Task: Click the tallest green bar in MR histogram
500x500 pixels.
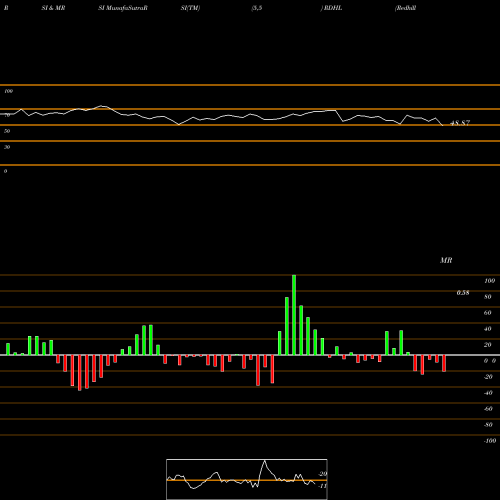Action: (x=294, y=315)
